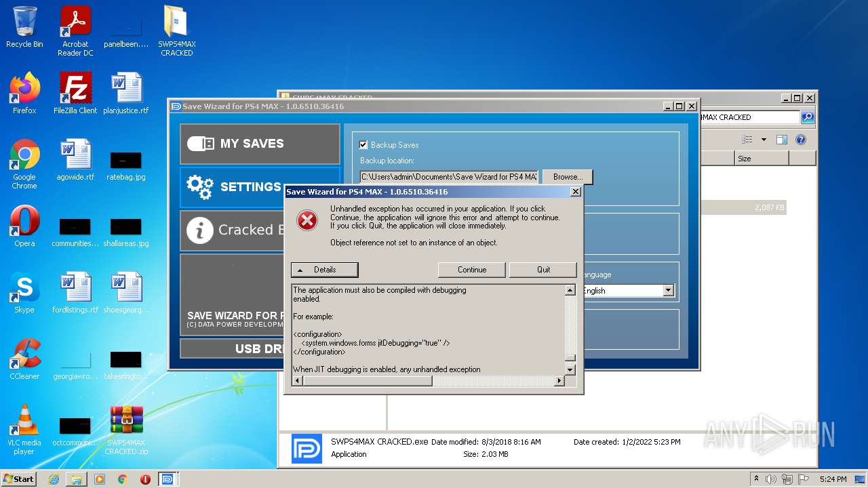Select ratebag.jpg desktop file
This screenshot has width=868, height=488.
tap(126, 165)
